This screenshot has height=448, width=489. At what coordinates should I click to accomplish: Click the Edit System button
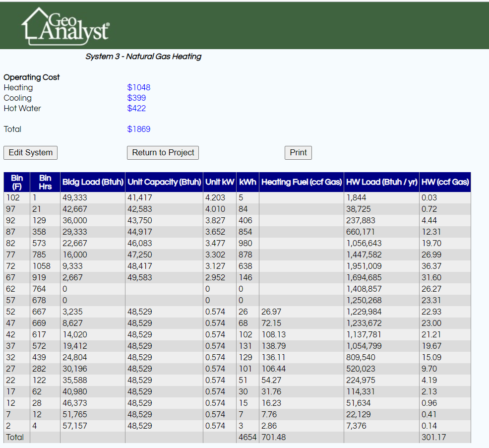pyautogui.click(x=31, y=152)
